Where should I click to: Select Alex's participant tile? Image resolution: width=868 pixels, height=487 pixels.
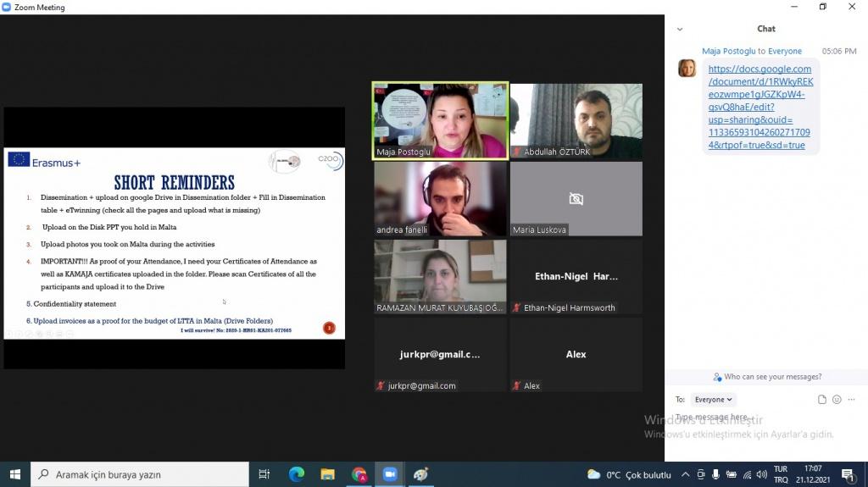(576, 355)
